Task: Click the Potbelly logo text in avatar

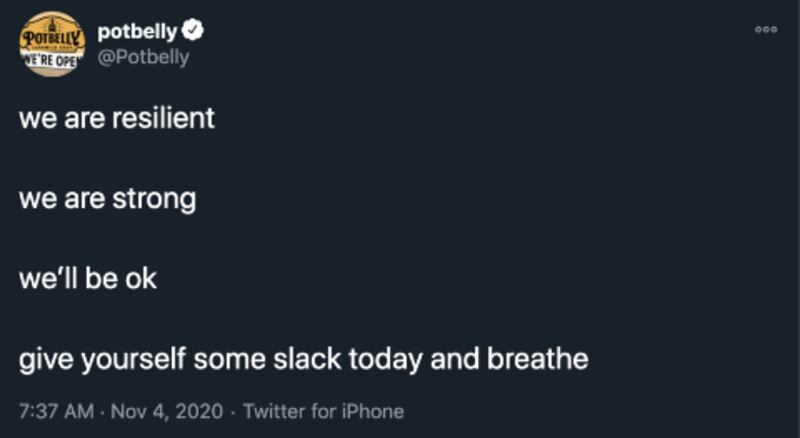Action: point(52,36)
